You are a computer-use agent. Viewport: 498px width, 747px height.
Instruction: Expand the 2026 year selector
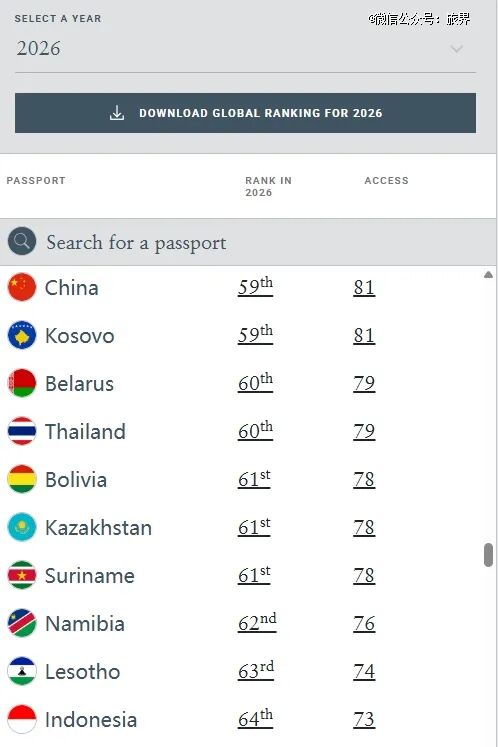(x=245, y=49)
